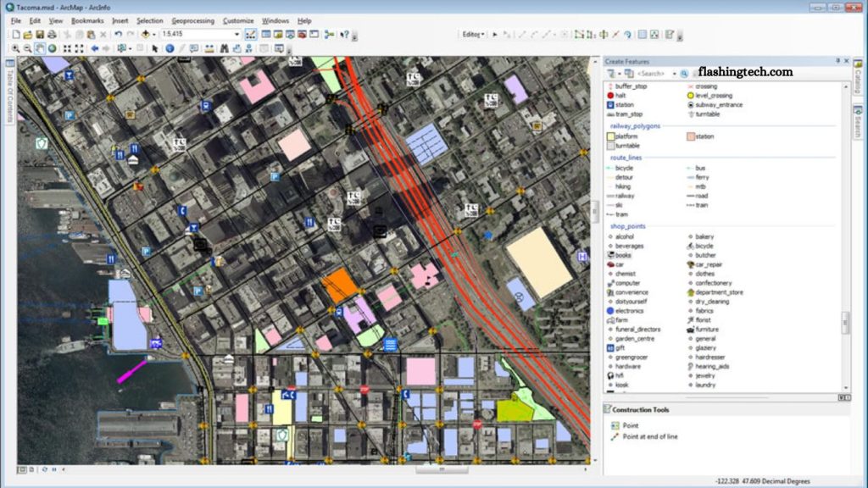The width and height of the screenshot is (868, 488).
Task: Collapse the route_lines template group
Action: click(x=626, y=158)
